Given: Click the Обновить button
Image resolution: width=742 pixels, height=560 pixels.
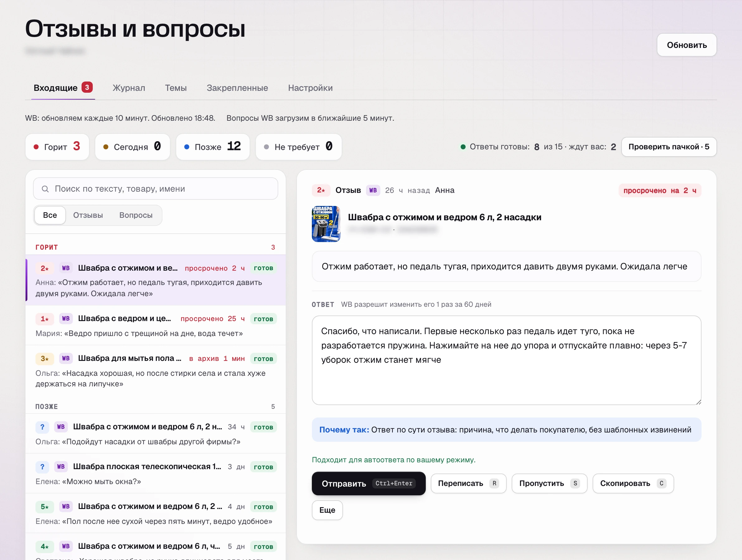Looking at the screenshot, I should point(686,45).
